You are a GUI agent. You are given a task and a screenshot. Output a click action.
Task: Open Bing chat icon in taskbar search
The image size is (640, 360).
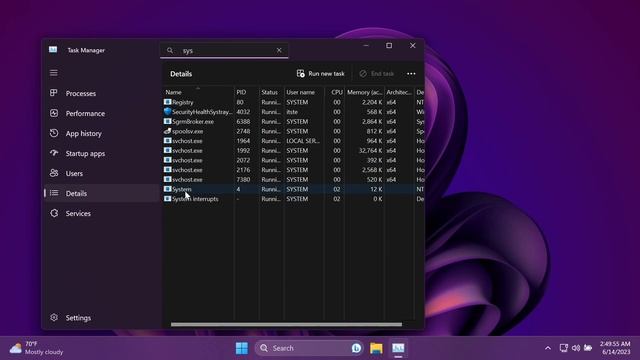pos(356,348)
